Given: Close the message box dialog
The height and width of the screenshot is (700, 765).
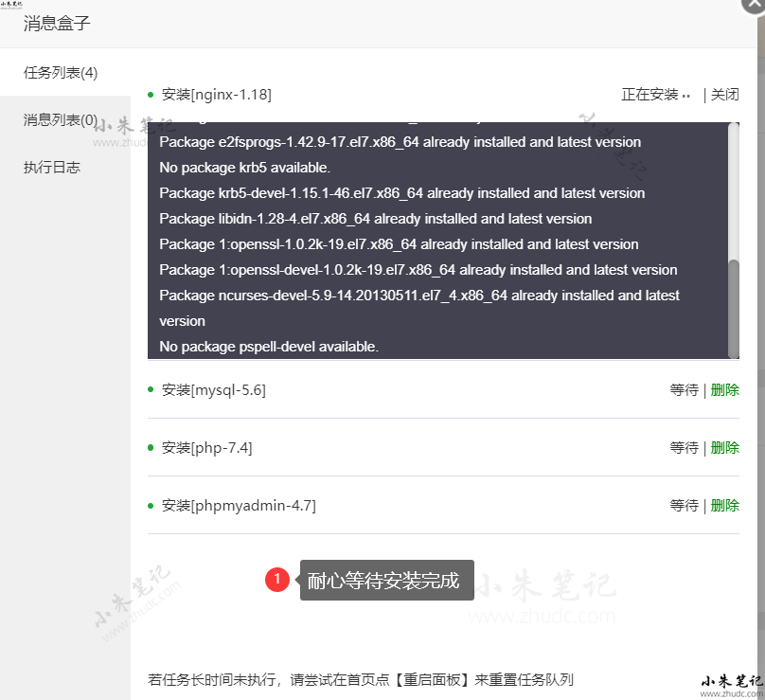Looking at the screenshot, I should tap(755, 4).
